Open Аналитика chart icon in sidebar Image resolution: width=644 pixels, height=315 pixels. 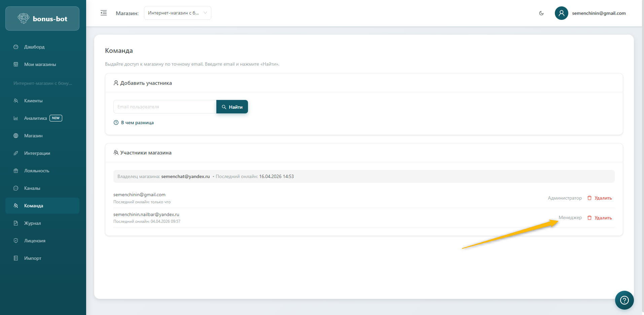[x=16, y=118]
